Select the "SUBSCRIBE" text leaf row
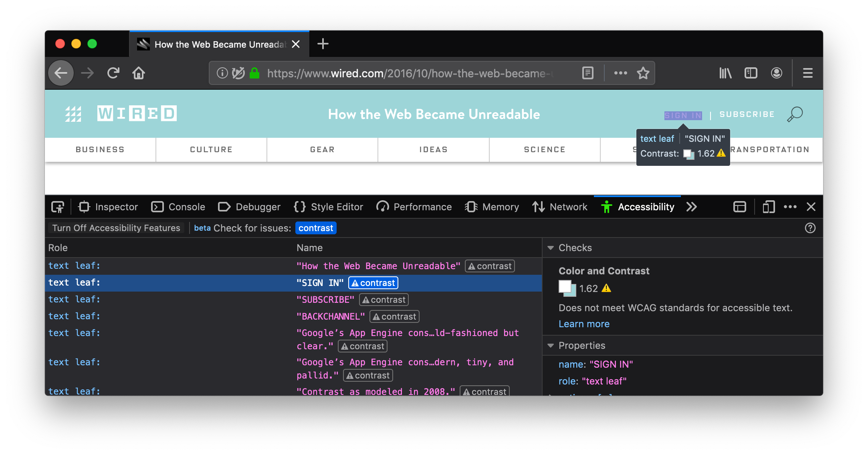The width and height of the screenshot is (868, 455). tap(293, 300)
